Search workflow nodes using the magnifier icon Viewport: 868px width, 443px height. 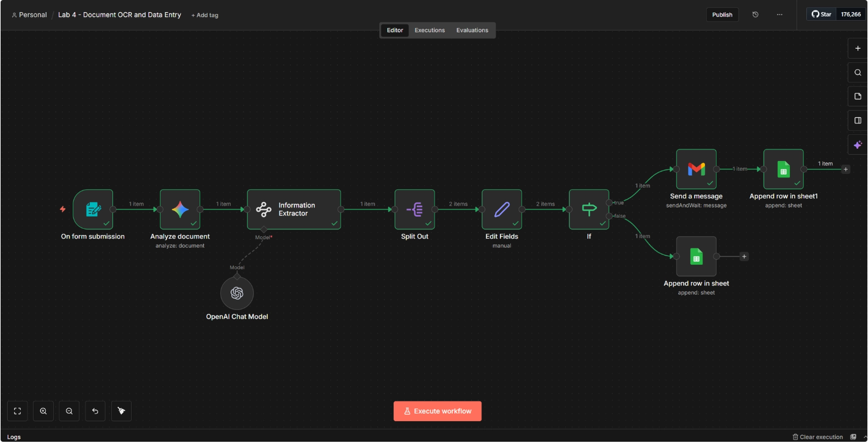click(857, 72)
